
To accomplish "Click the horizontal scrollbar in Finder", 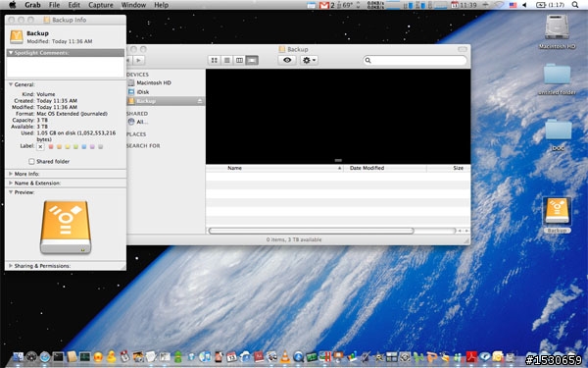I will click(x=311, y=231).
